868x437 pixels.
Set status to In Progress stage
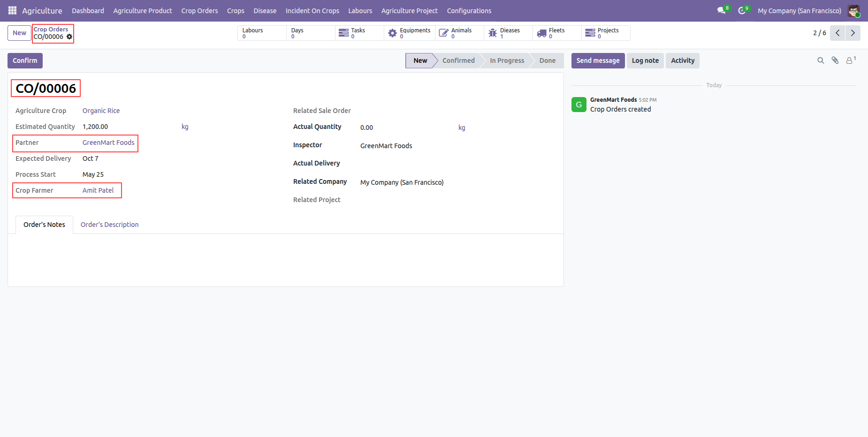coord(507,60)
